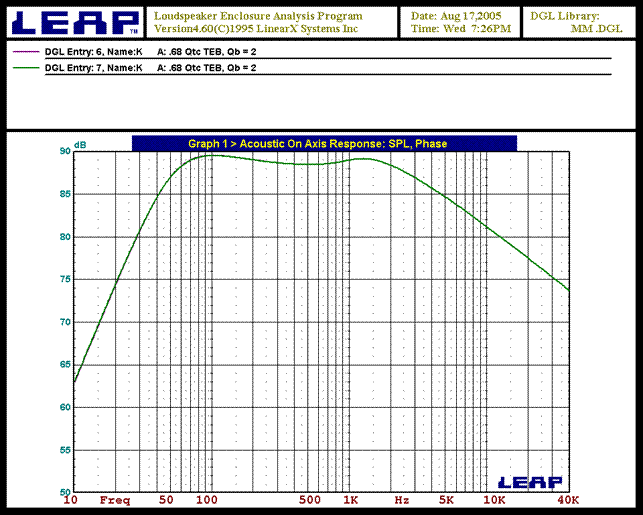Click the 90 value on the dB axis
Image resolution: width=643 pixels, height=515 pixels.
click(x=65, y=151)
